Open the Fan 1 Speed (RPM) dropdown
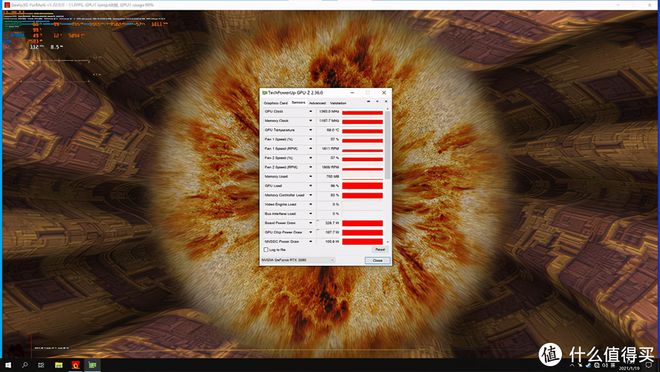The image size is (660, 372). pos(311,149)
